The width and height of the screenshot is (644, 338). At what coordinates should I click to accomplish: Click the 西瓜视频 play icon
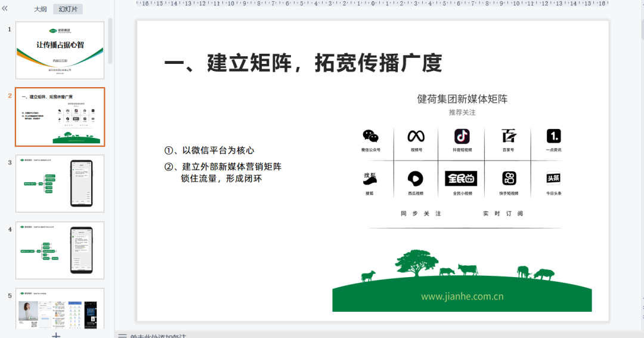pos(415,179)
